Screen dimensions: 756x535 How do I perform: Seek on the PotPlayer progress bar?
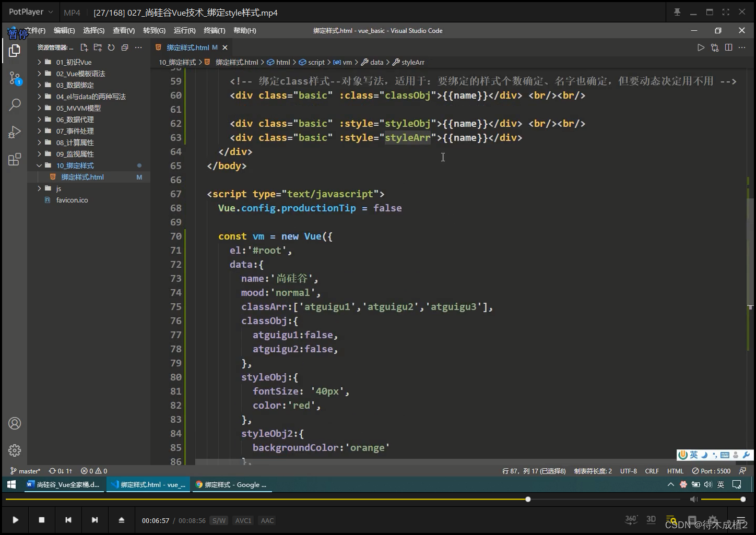pyautogui.click(x=344, y=500)
